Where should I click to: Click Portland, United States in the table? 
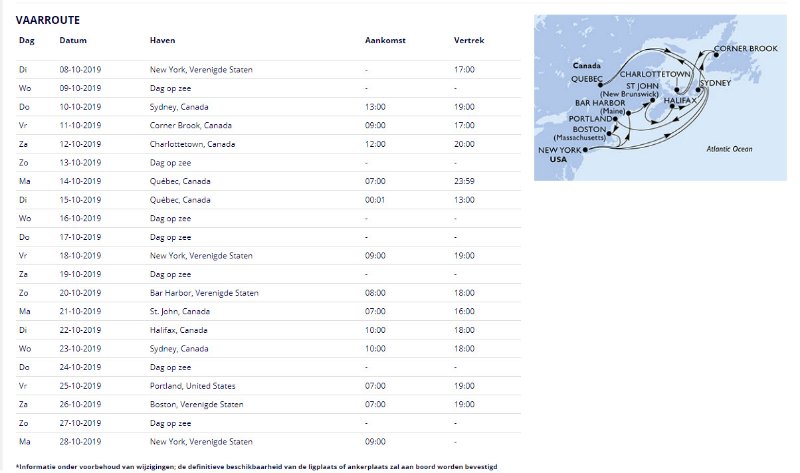(x=197, y=385)
